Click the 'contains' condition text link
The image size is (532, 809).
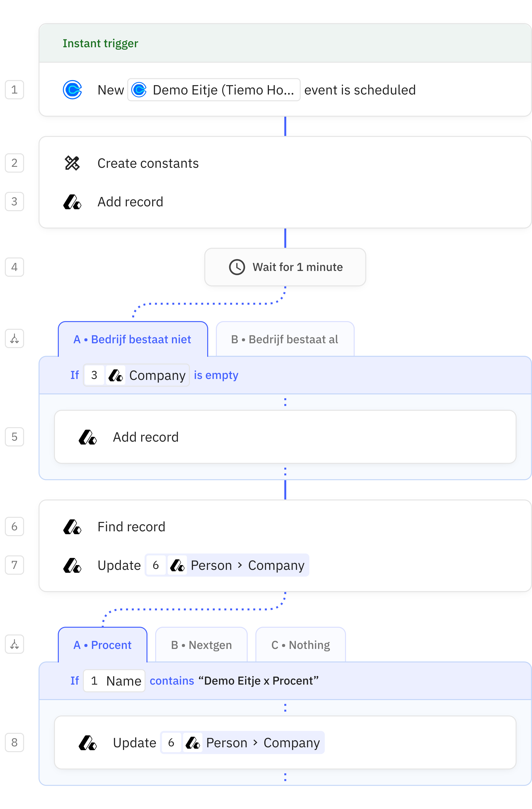172,681
